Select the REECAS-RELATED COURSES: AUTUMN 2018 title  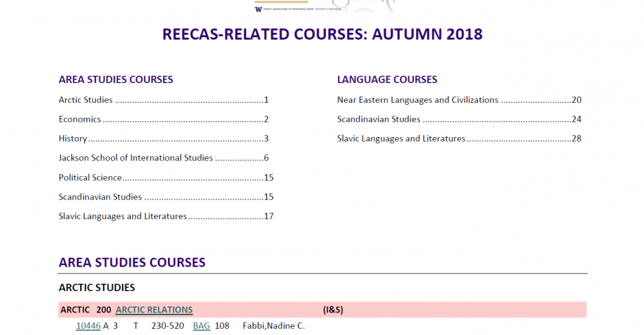pyautogui.click(x=323, y=34)
